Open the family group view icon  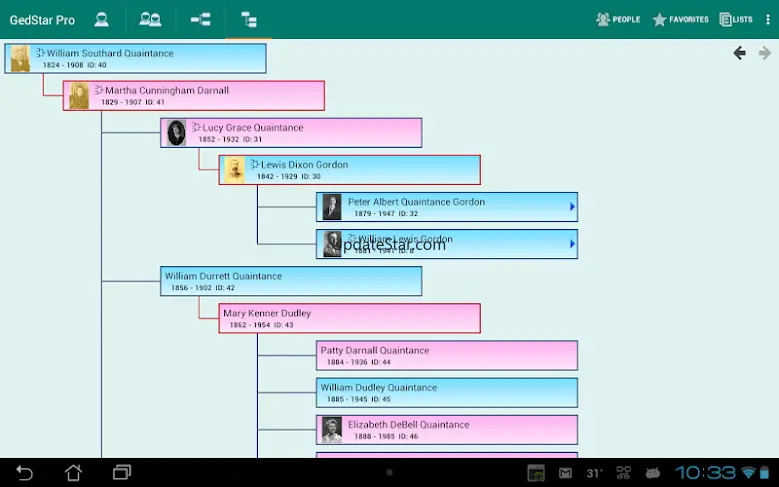(150, 19)
